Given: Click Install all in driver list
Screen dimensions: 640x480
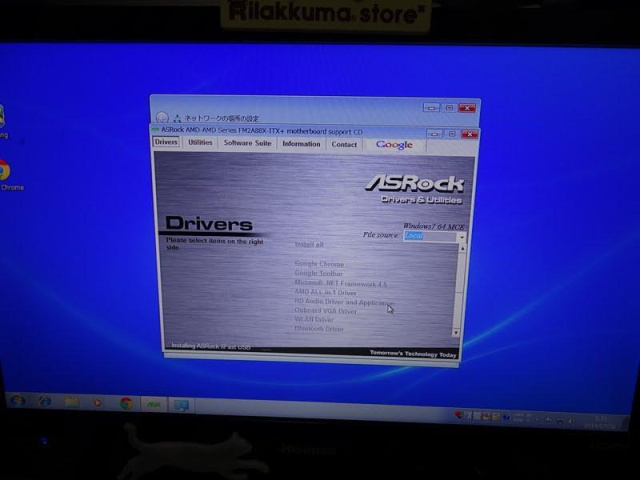Looking at the screenshot, I should tap(309, 244).
